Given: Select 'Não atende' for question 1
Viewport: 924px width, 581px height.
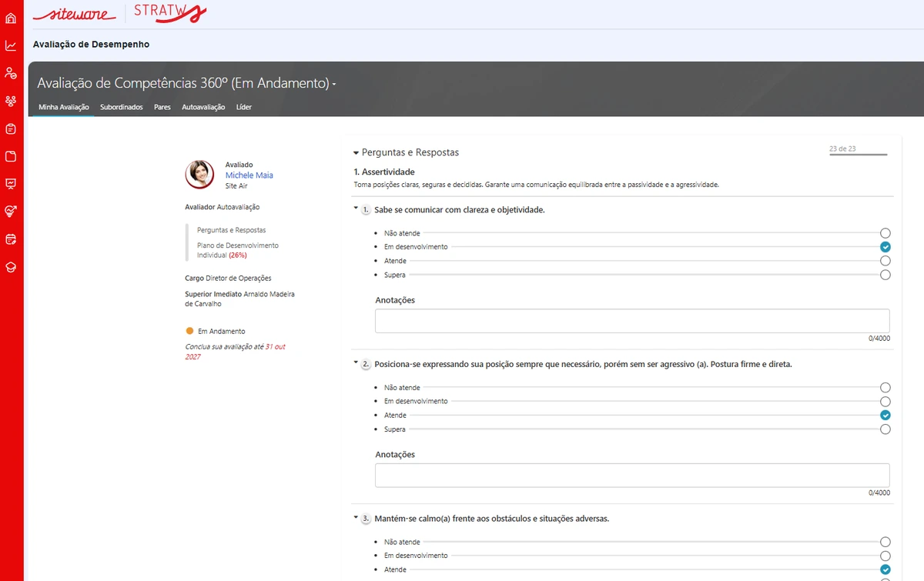Looking at the screenshot, I should [885, 232].
